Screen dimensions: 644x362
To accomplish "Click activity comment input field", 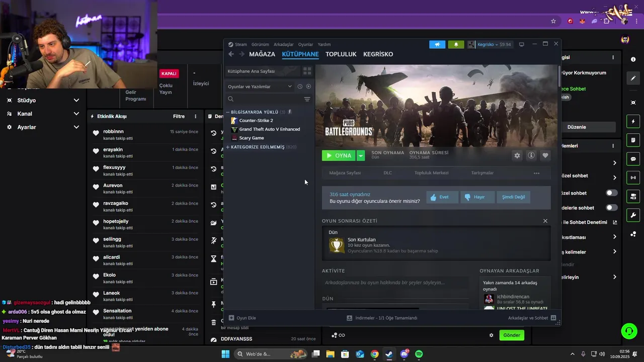I will [395, 283].
